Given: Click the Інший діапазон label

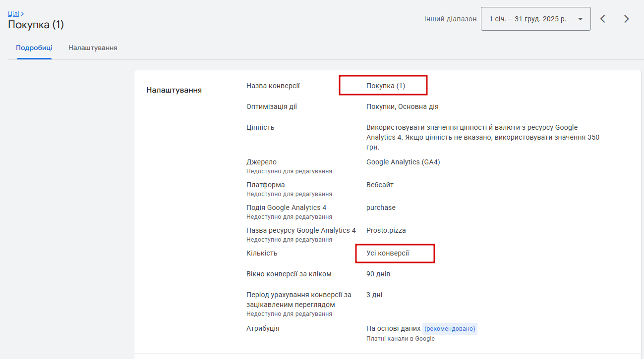Looking at the screenshot, I should (450, 19).
